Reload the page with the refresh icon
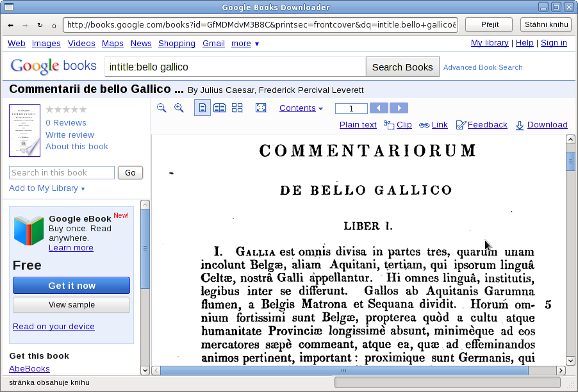 coord(40,25)
